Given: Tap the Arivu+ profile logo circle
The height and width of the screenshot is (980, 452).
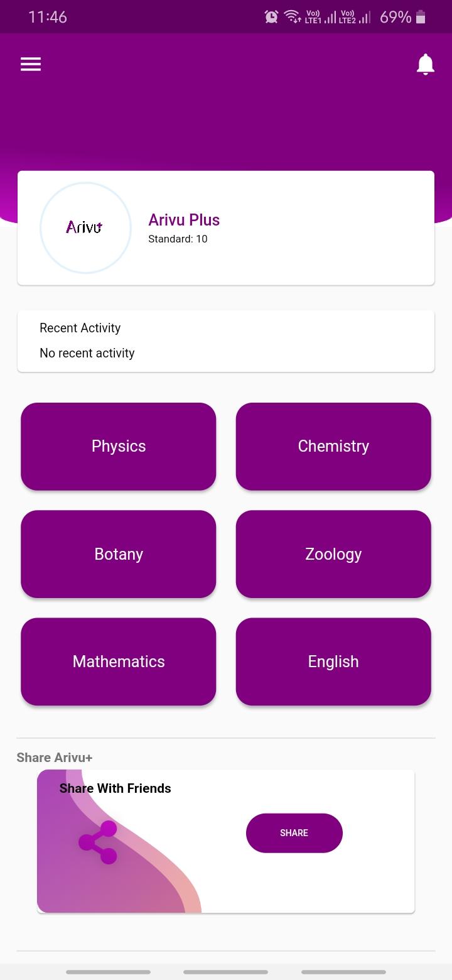Looking at the screenshot, I should coord(85,227).
